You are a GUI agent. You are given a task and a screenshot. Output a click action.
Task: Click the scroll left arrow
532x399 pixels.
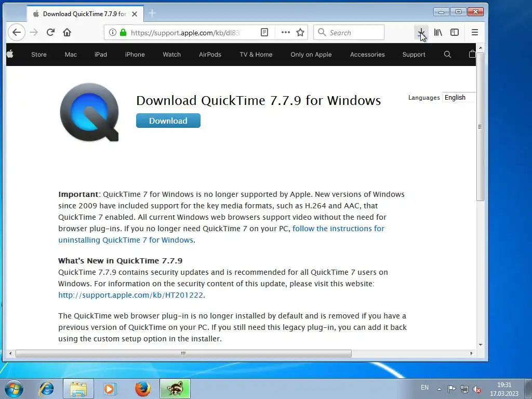pos(10,353)
